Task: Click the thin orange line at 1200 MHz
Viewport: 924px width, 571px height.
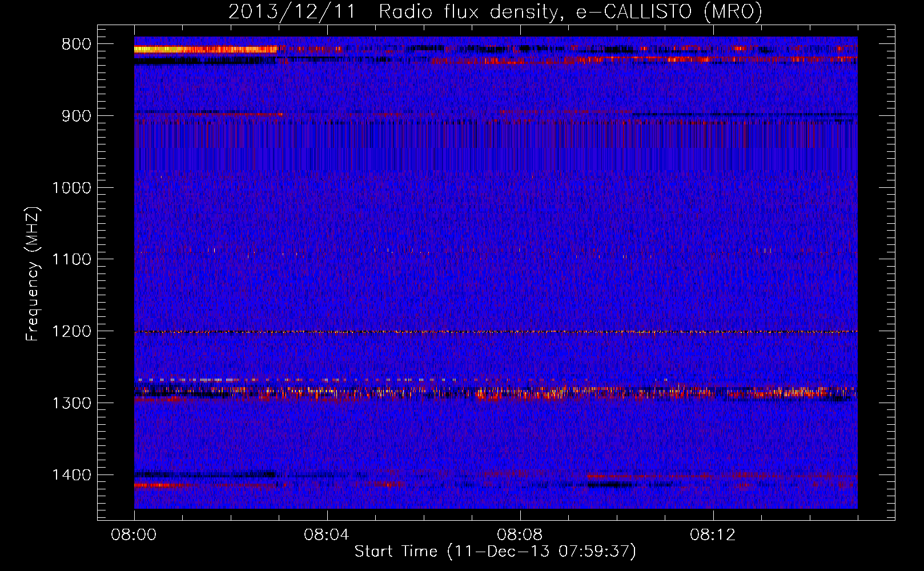Action: tap(496, 332)
